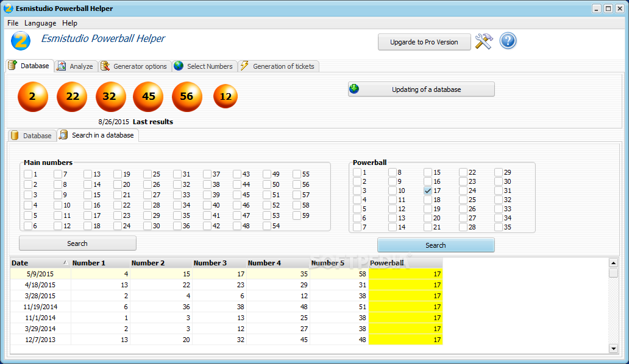Screen dimensions: 629x364
Task: Click the blue app logo beside the title
Action: coord(21,40)
